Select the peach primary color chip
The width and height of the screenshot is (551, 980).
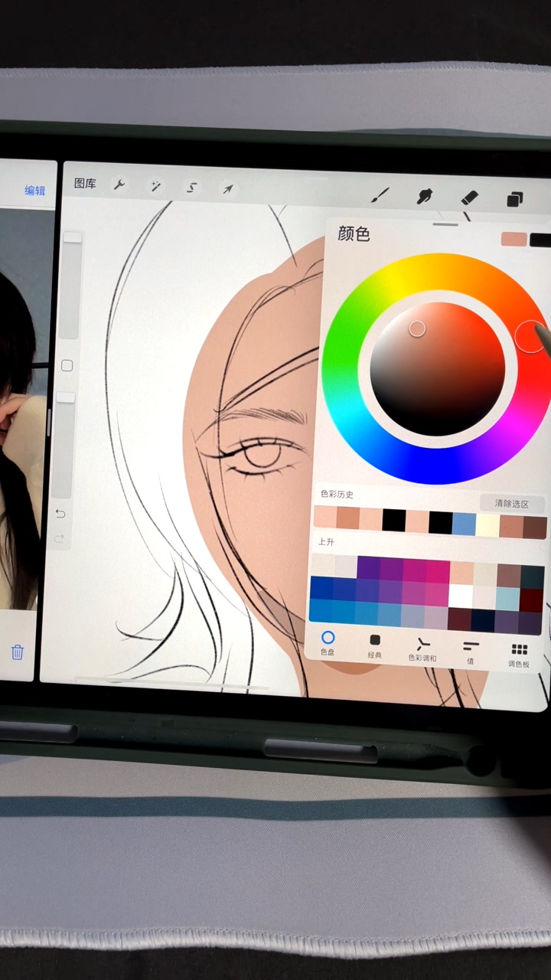[514, 240]
